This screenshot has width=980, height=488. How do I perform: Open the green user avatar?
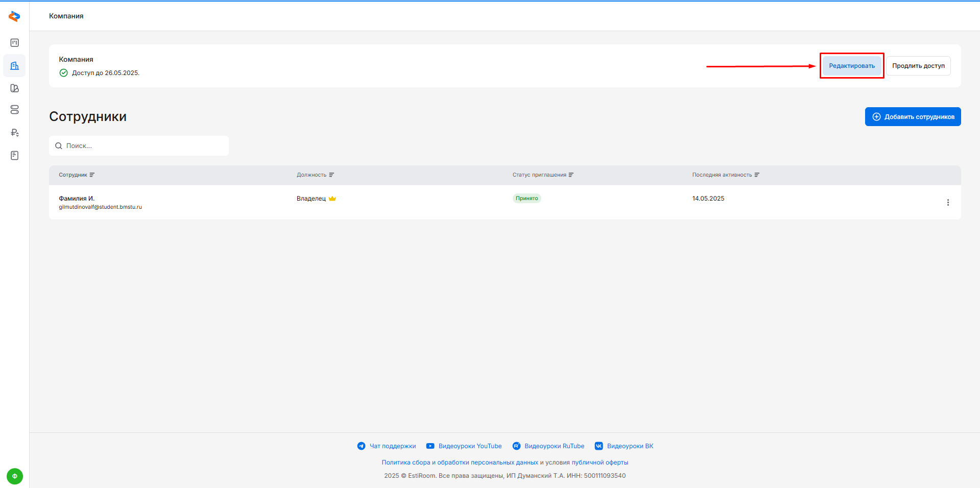click(14, 476)
